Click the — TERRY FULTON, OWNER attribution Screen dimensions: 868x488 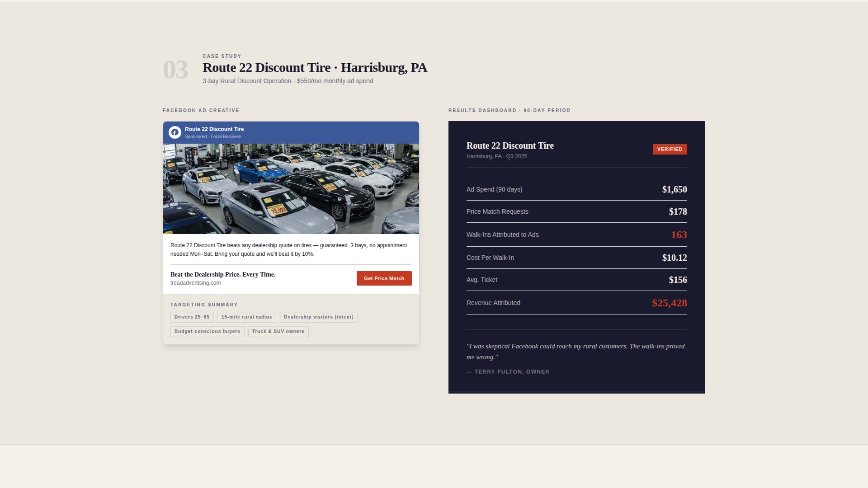[508, 372]
